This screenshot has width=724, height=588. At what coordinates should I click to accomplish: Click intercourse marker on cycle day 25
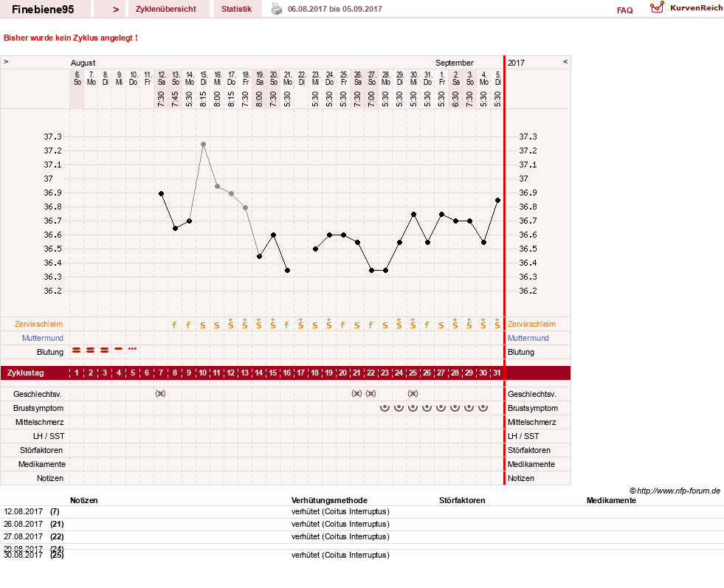[413, 394]
